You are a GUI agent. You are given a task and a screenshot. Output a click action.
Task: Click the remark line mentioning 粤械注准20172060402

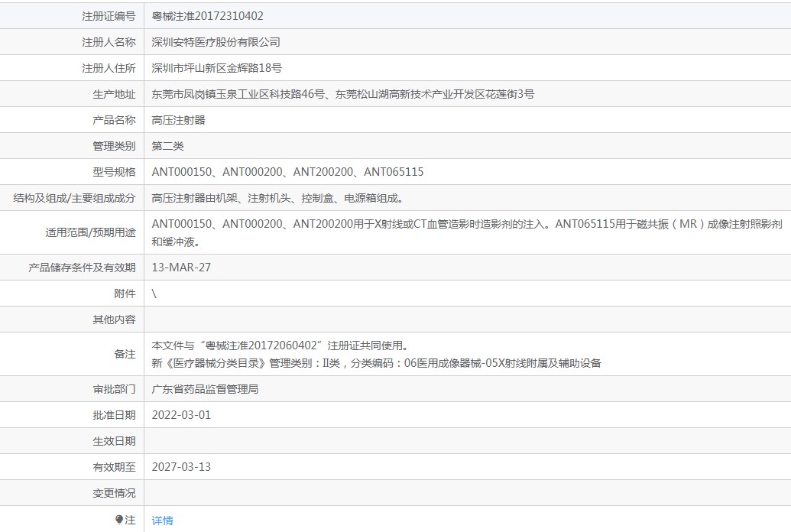point(281,345)
